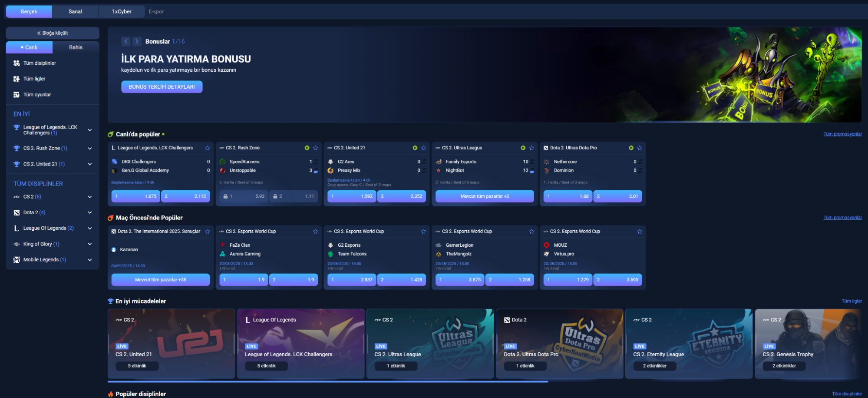The image size is (868, 398).
Task: Expand CS 2. Rush Zone in En İyi
Action: (x=90, y=148)
